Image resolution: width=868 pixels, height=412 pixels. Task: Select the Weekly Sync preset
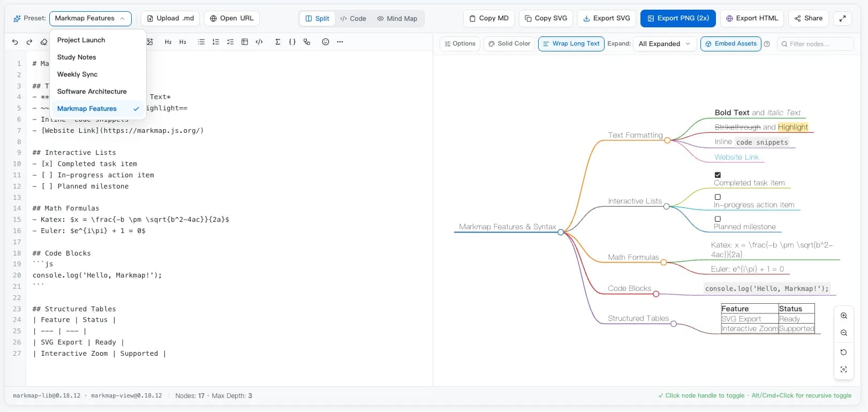tap(98, 74)
